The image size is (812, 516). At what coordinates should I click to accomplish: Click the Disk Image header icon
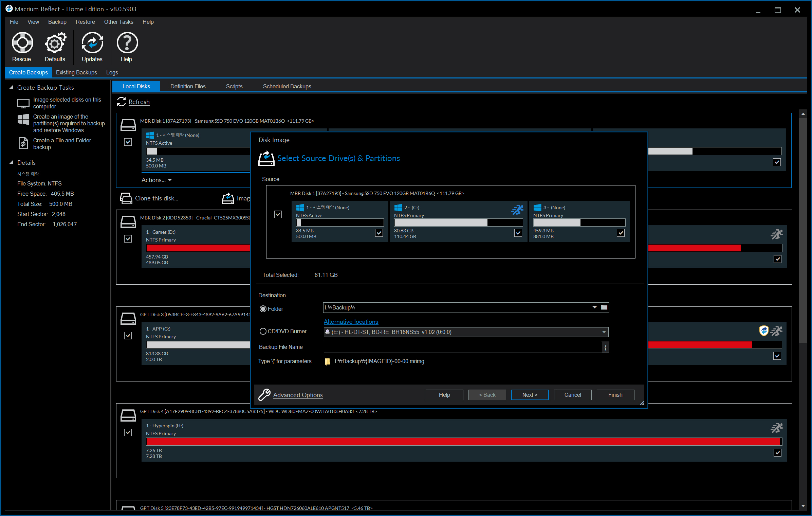coord(266,159)
